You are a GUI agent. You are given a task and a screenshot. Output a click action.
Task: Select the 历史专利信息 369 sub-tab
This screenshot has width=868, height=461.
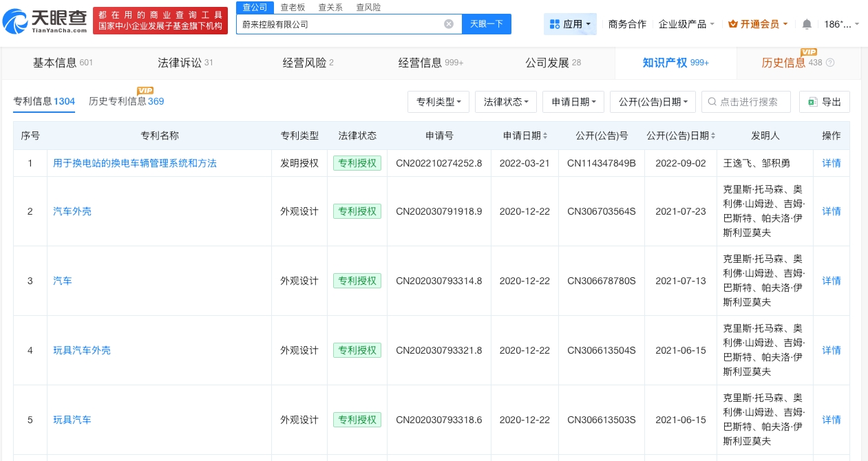[x=126, y=101]
